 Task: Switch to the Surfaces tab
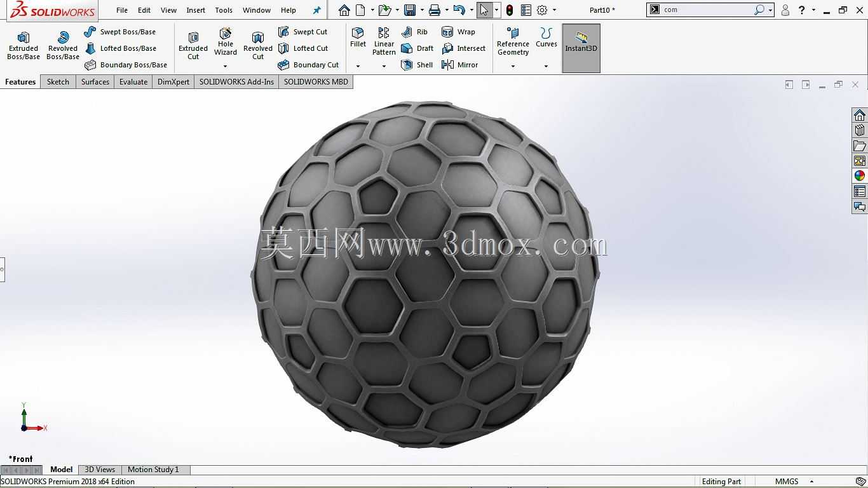point(95,82)
